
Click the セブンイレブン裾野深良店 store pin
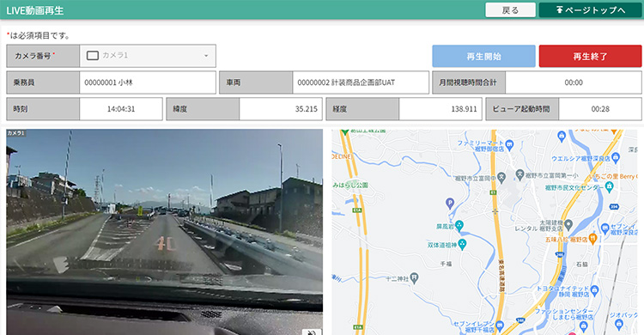click(x=605, y=228)
